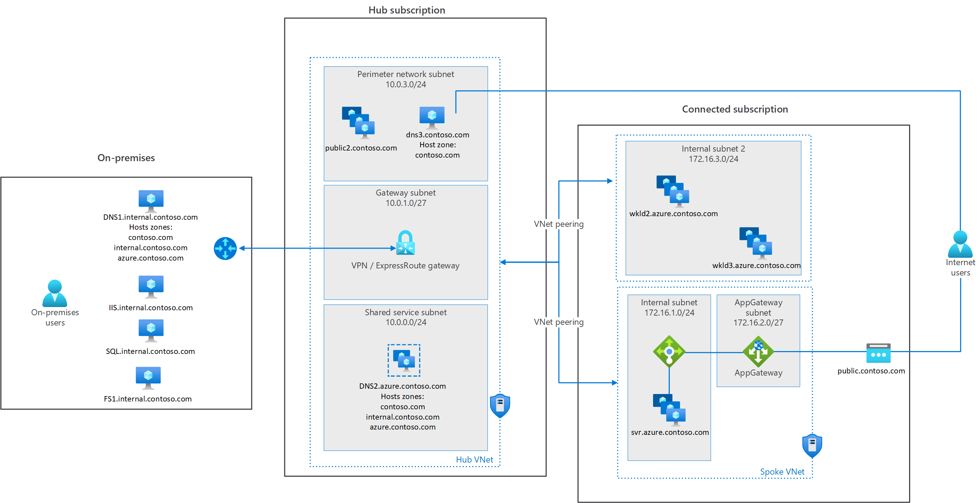
Task: Click the On-premises users person icon
Action: (x=55, y=294)
